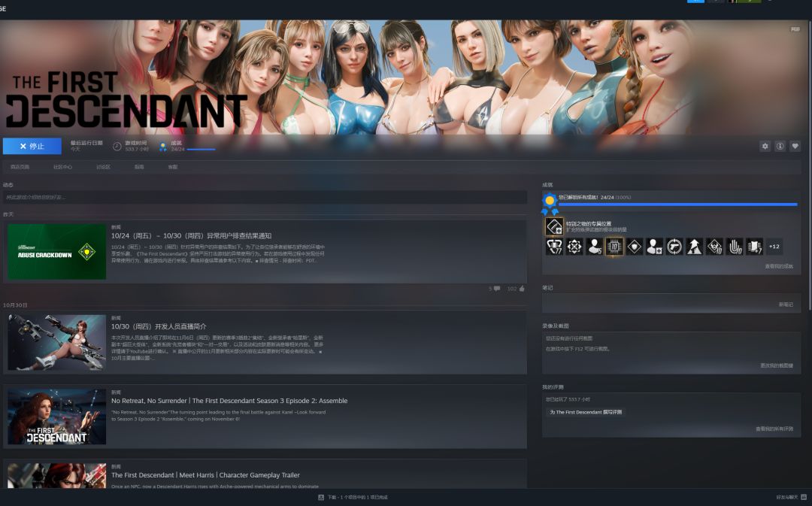The height and width of the screenshot is (506, 812).
Task: Open the 客服 support tab
Action: 173,167
